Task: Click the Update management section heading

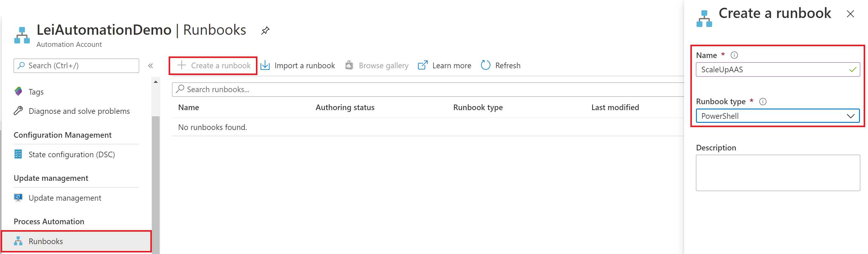Action: pyautogui.click(x=51, y=178)
